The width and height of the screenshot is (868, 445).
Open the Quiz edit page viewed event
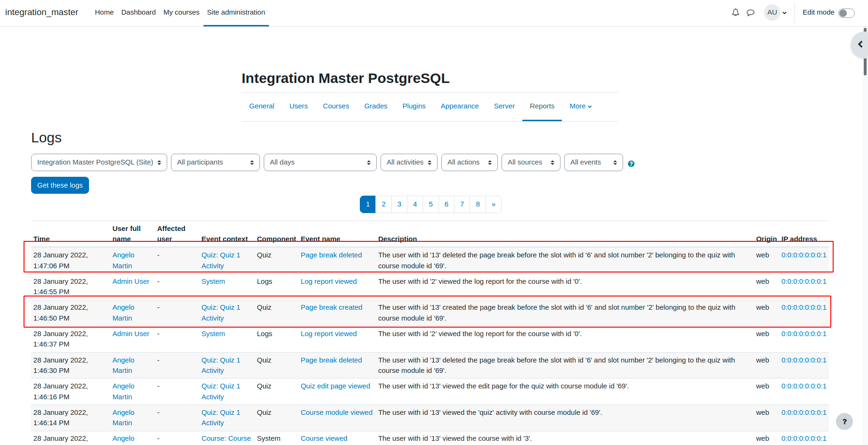(335, 386)
